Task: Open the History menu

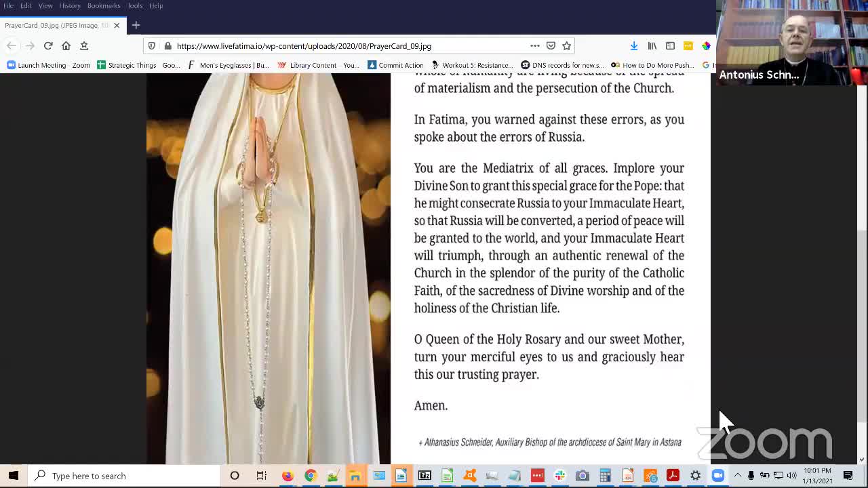Action: (x=70, y=5)
